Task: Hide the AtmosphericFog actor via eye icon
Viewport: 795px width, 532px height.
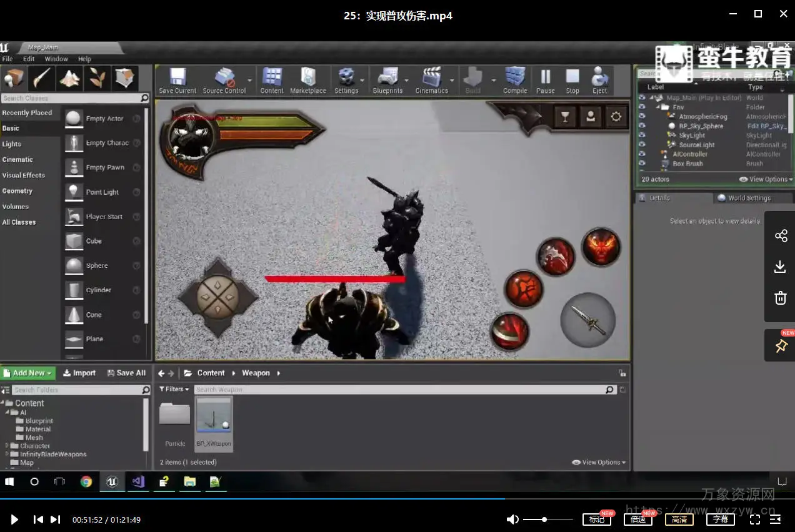Action: click(x=642, y=117)
